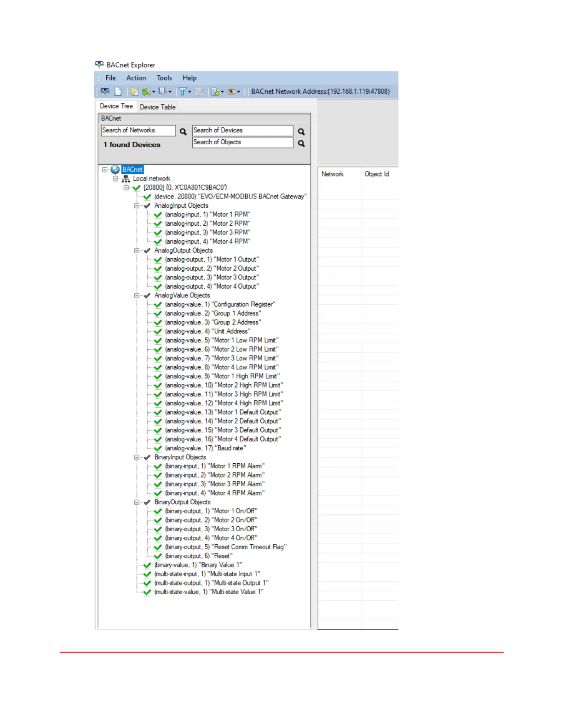Collapse the AnalogOutput Objects group

coord(137,251)
